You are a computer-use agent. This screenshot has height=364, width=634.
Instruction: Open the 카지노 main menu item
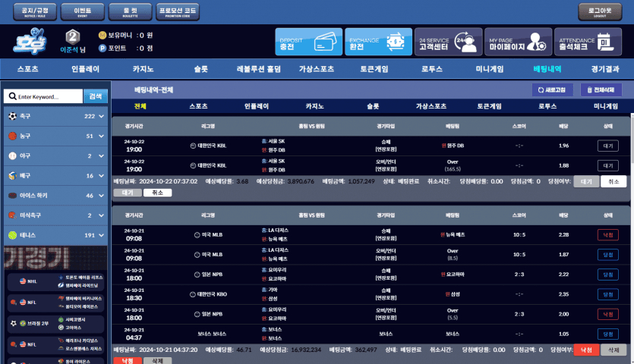coord(144,68)
